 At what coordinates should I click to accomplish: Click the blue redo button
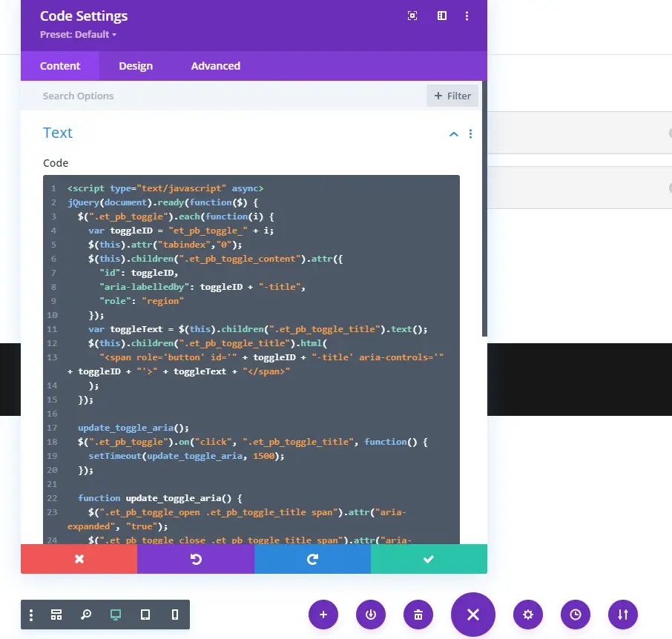click(x=312, y=558)
